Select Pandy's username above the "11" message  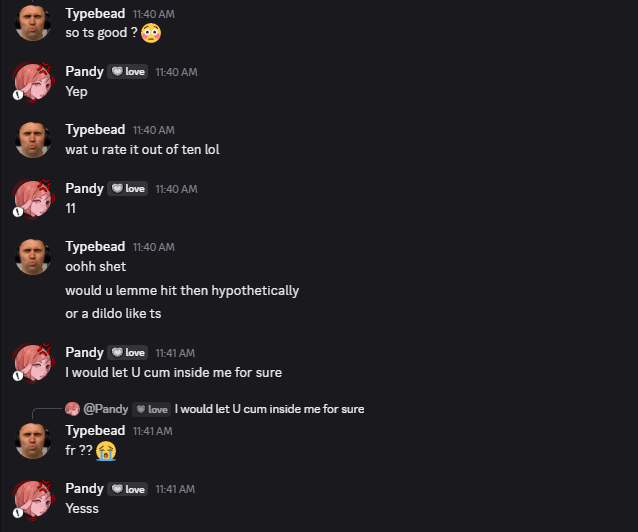point(84,188)
